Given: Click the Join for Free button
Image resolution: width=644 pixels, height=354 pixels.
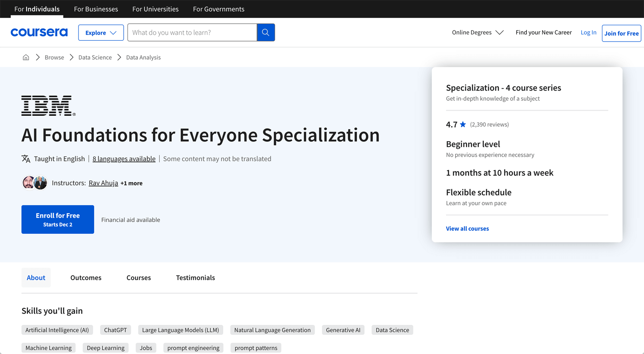Looking at the screenshot, I should click(621, 33).
